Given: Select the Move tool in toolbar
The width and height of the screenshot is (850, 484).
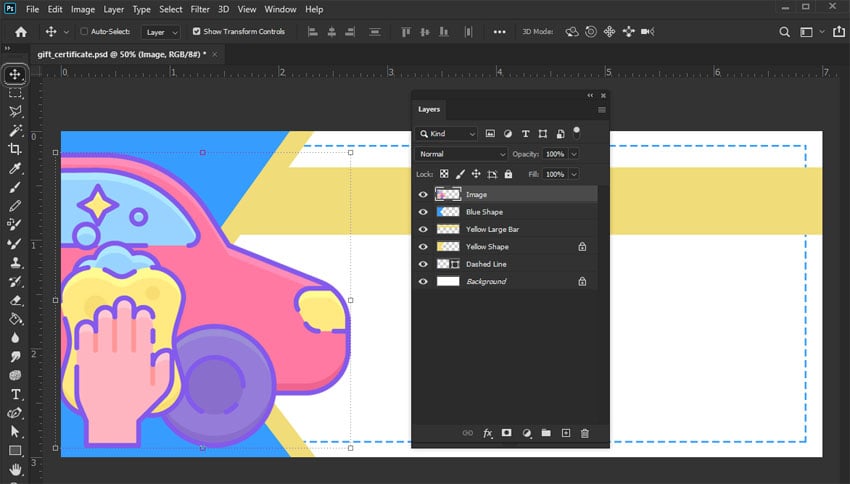Looking at the screenshot, I should tap(15, 74).
